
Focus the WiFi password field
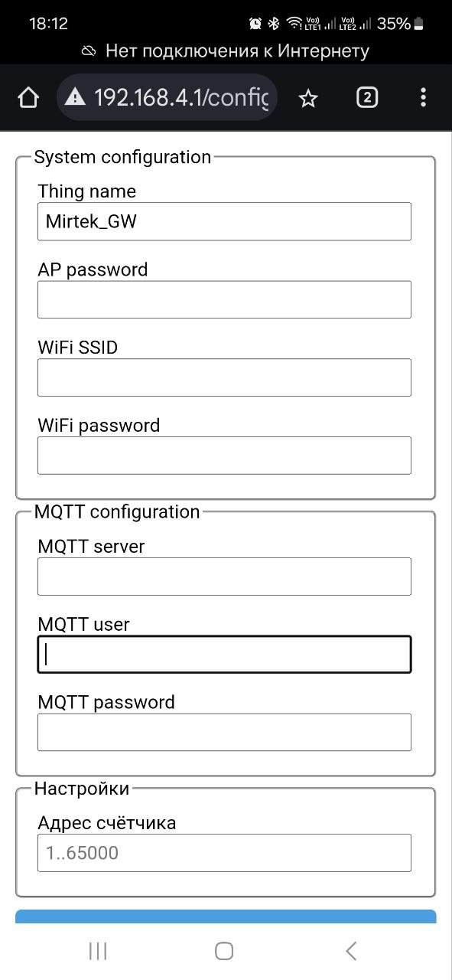click(x=224, y=456)
